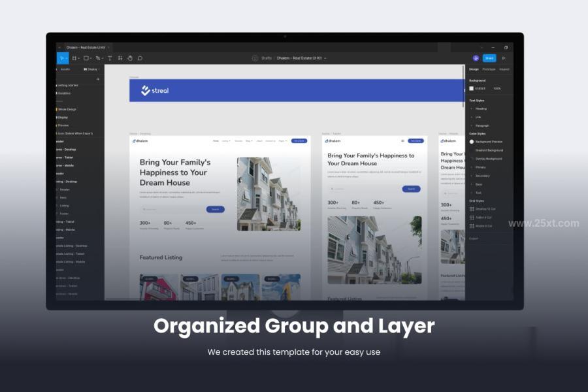Viewport: 588px width, 392px height.
Task: Switch to the Inspect tab
Action: pos(504,69)
